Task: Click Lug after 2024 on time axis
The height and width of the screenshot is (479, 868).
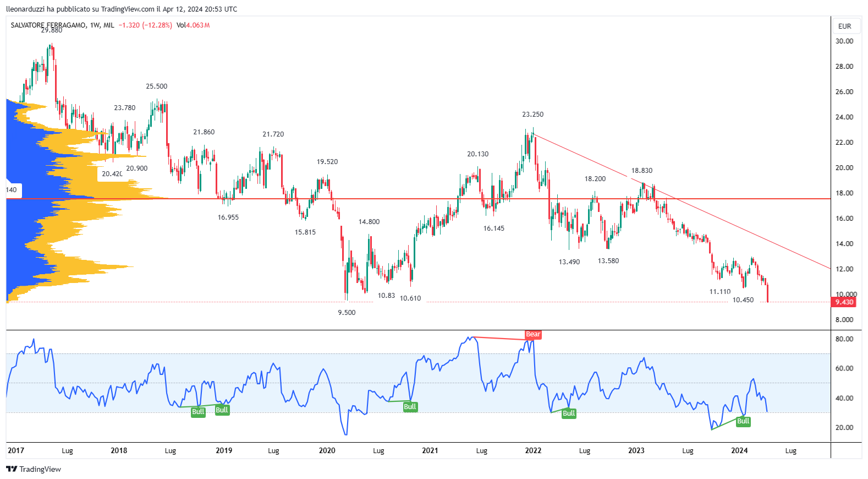Action: click(x=790, y=451)
